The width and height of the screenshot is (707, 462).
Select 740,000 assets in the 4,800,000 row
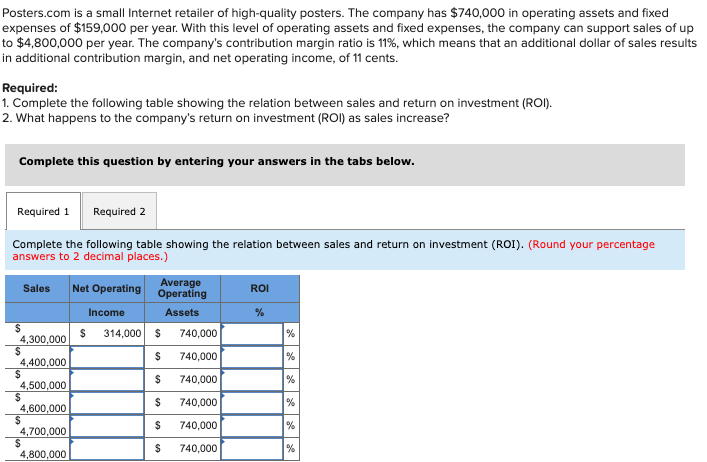click(198, 448)
